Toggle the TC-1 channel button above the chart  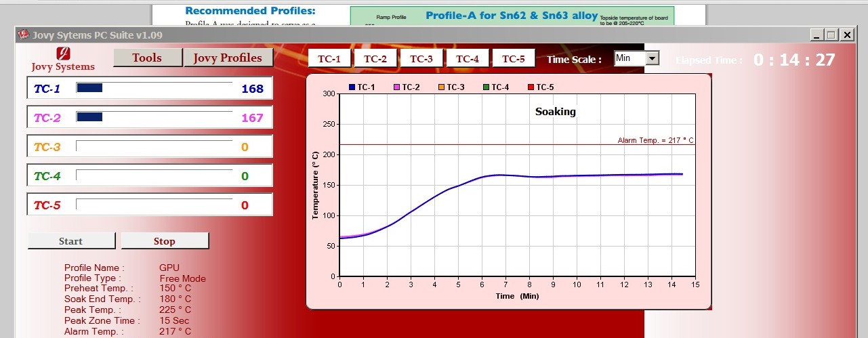pyautogui.click(x=329, y=59)
